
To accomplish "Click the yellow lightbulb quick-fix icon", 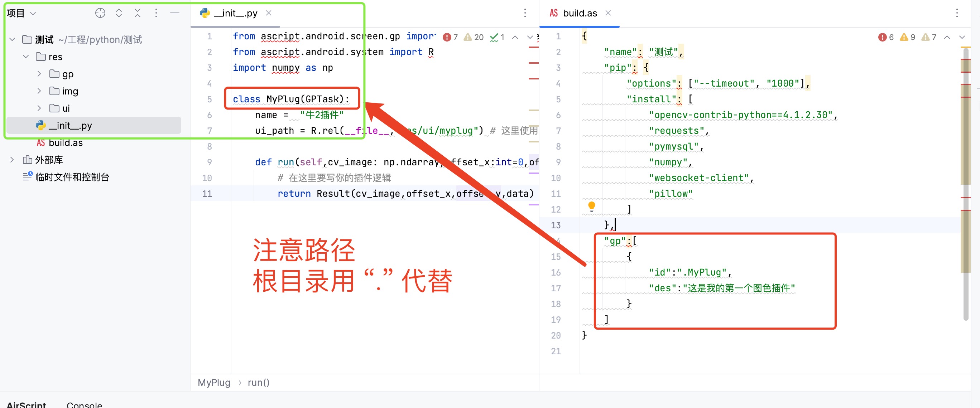I will pyautogui.click(x=591, y=207).
